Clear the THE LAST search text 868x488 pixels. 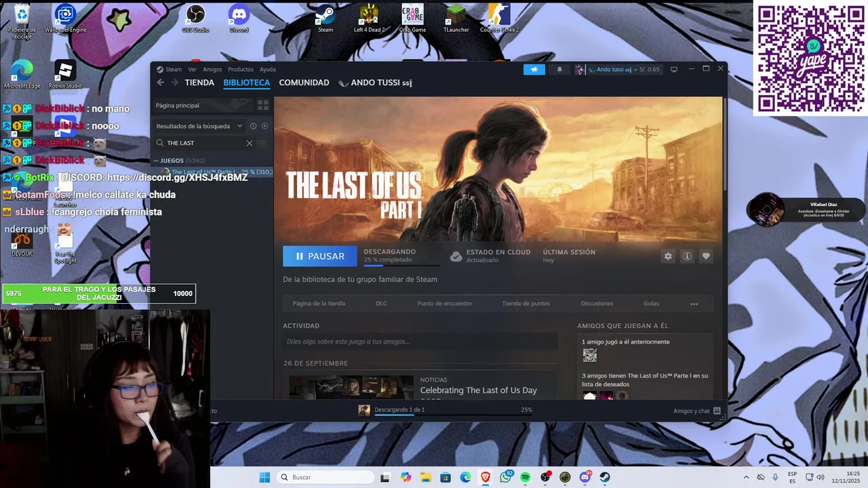249,143
